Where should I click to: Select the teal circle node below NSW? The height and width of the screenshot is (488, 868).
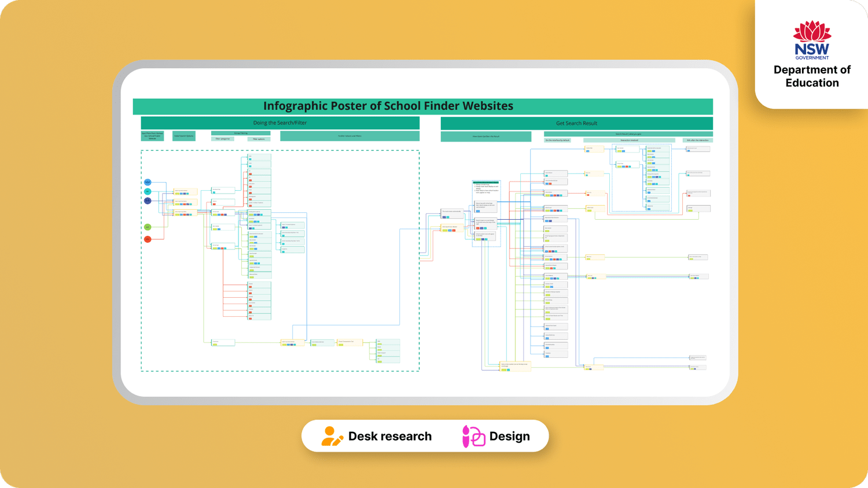coord(148,191)
